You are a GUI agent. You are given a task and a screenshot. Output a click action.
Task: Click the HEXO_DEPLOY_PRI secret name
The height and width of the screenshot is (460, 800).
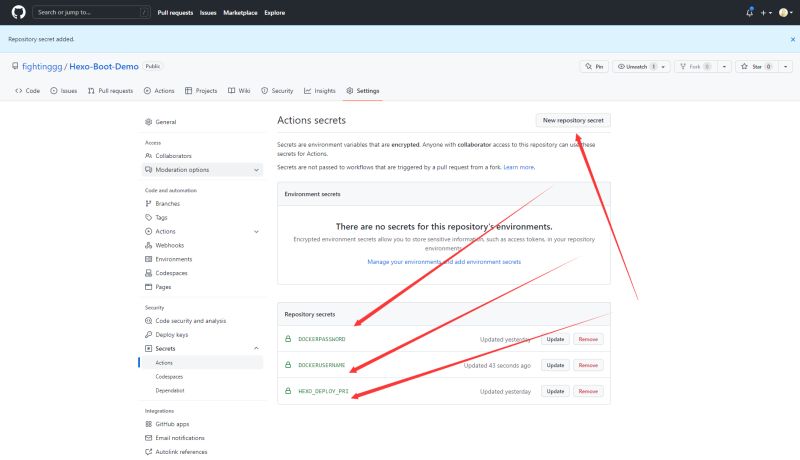click(323, 391)
